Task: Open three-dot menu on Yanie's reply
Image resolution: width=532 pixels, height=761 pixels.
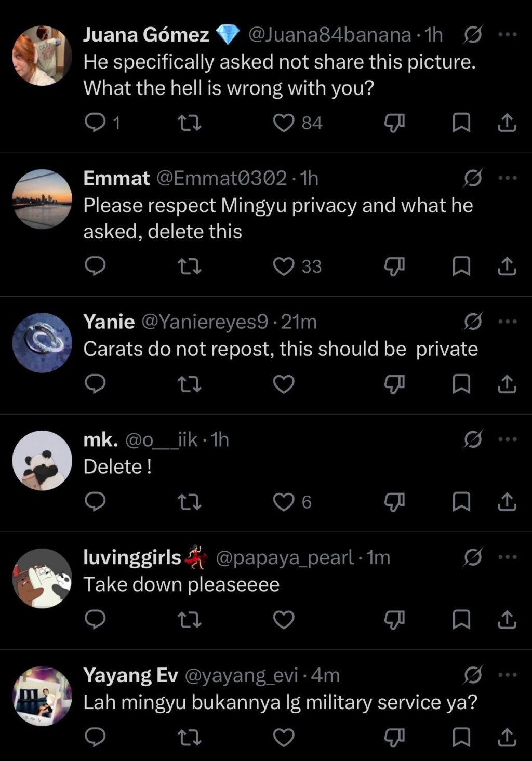Action: (507, 322)
